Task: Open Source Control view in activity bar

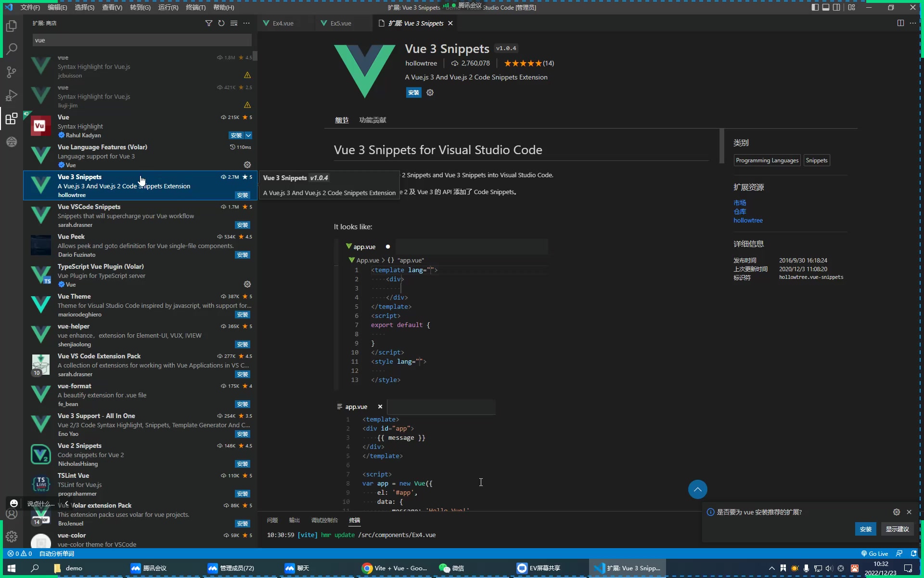Action: pyautogui.click(x=12, y=72)
